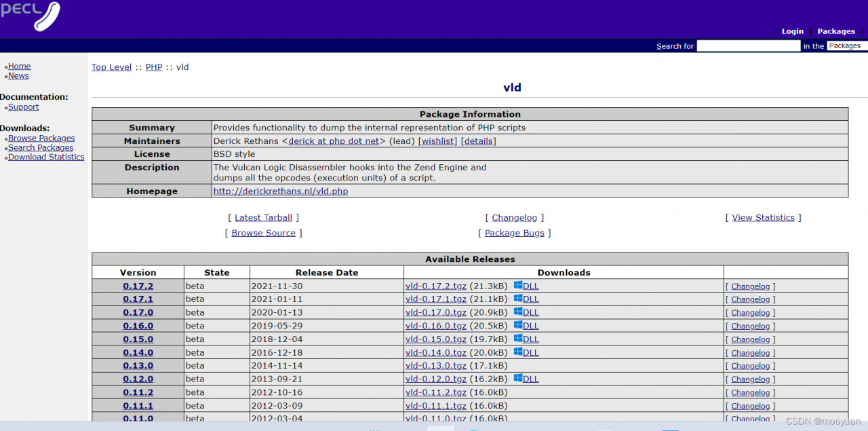Download the Latest Tarball

click(263, 218)
